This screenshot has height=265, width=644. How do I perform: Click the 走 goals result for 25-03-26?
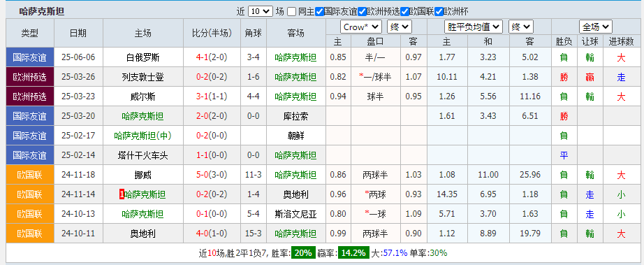[x=621, y=77]
